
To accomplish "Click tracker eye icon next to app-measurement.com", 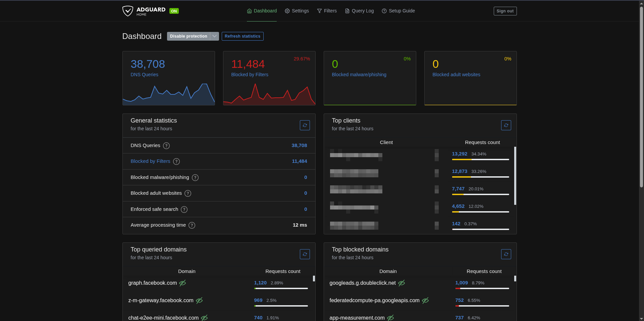I will [x=390, y=318].
